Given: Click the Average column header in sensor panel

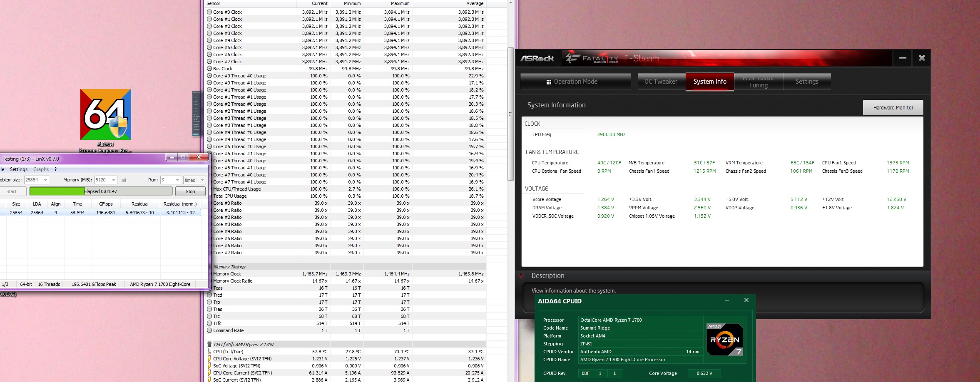Looking at the screenshot, I should [449, 3].
